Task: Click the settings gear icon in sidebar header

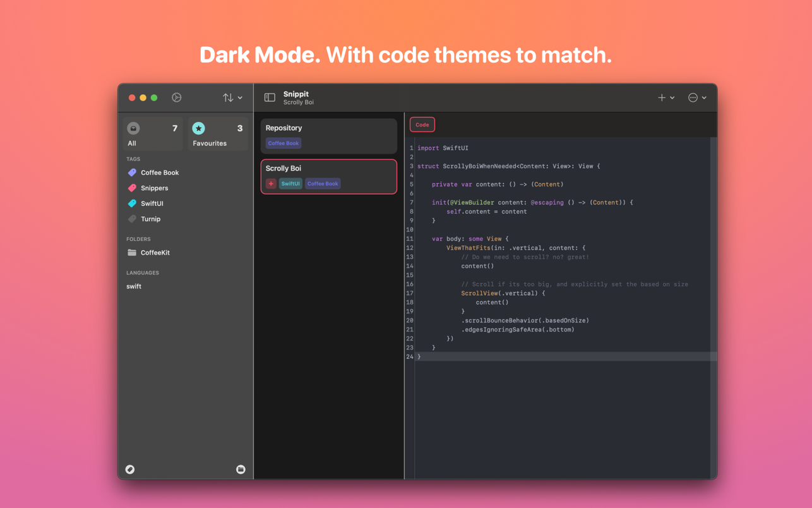Action: (x=177, y=97)
